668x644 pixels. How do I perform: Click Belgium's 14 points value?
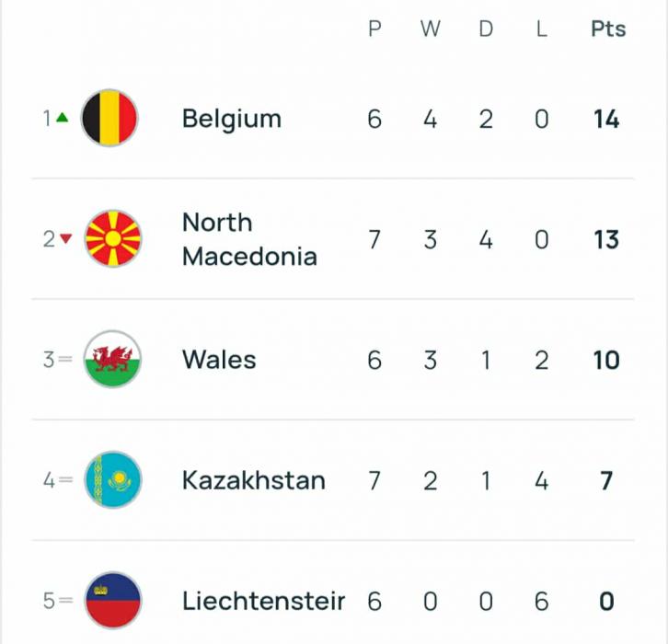[606, 119]
